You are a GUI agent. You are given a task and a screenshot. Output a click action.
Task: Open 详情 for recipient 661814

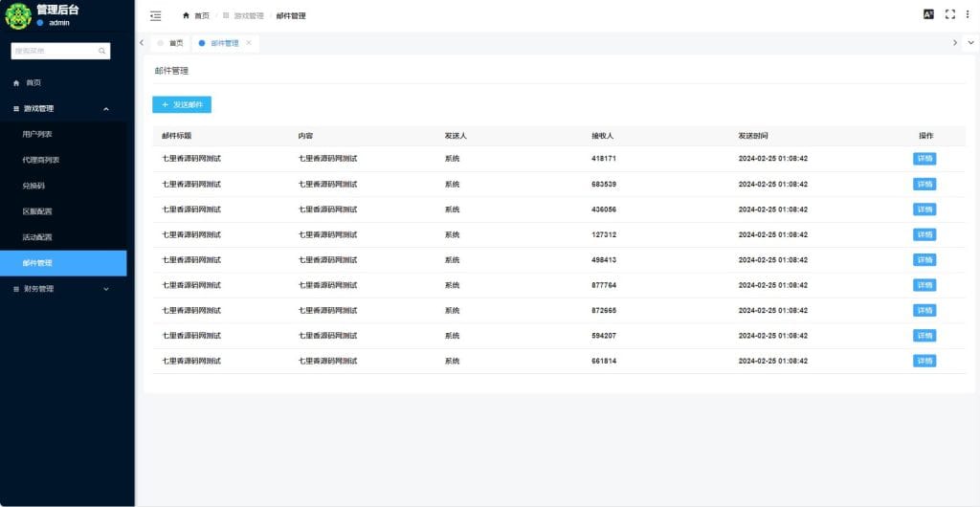[924, 361]
